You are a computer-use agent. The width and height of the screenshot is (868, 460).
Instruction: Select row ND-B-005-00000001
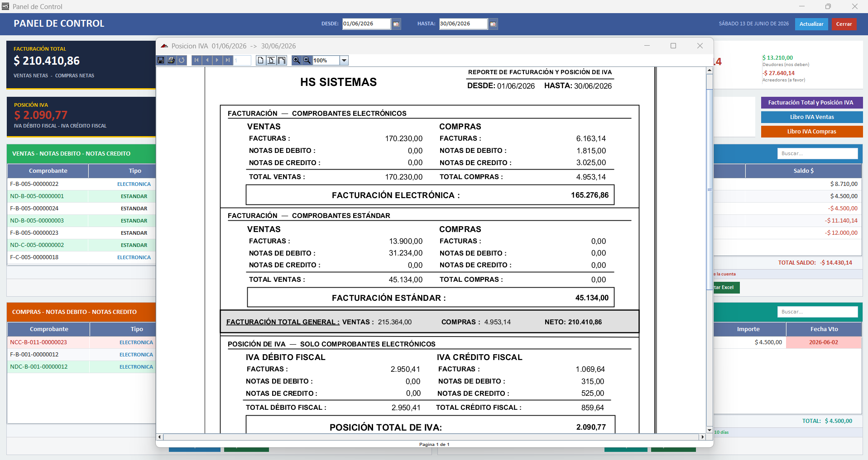pyautogui.click(x=82, y=196)
